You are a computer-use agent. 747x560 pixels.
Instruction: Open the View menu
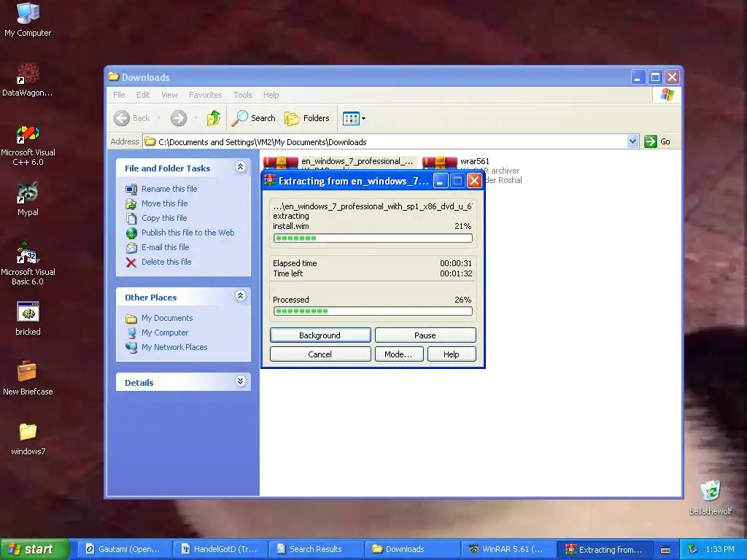pyautogui.click(x=169, y=95)
